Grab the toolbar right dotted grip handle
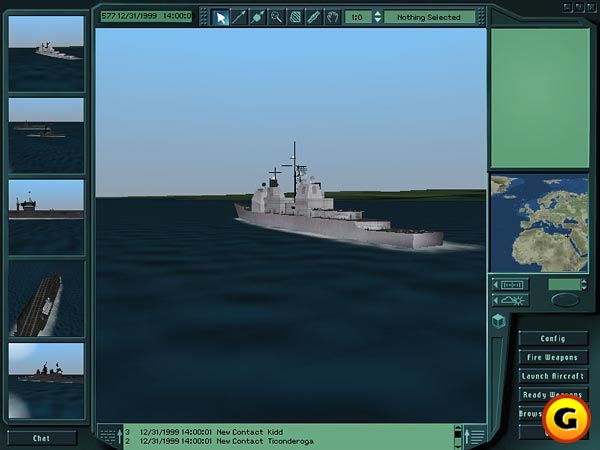 tap(481, 17)
